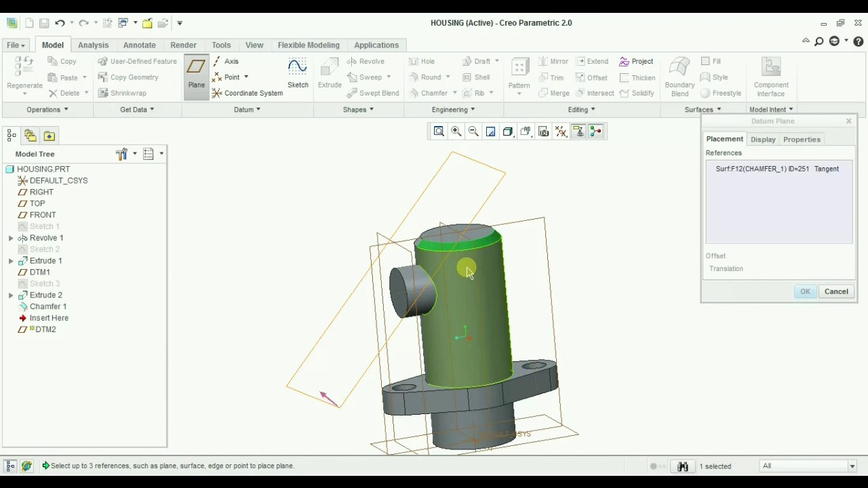
Task: Zoom out with the graphics toolbar
Action: (x=473, y=131)
